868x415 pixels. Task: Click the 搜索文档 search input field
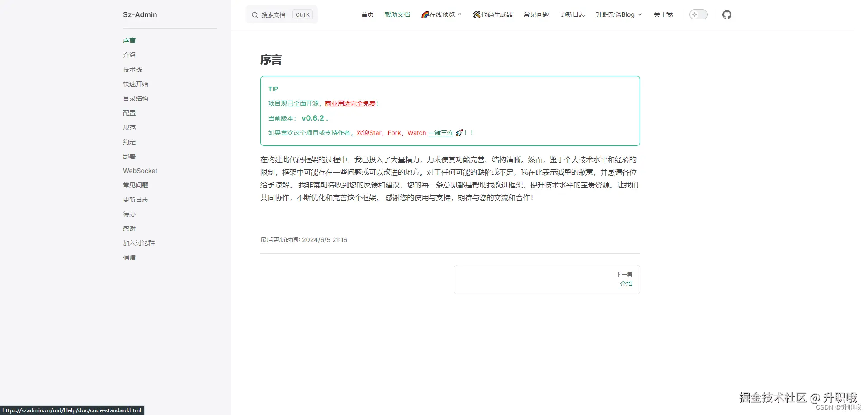click(x=274, y=14)
